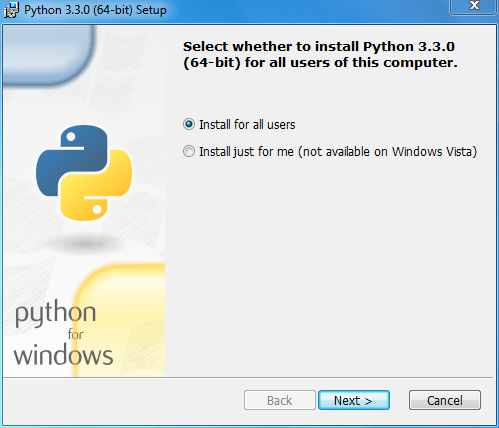Click the "Install for all users" label text
The height and width of the screenshot is (428, 499).
coord(247,125)
